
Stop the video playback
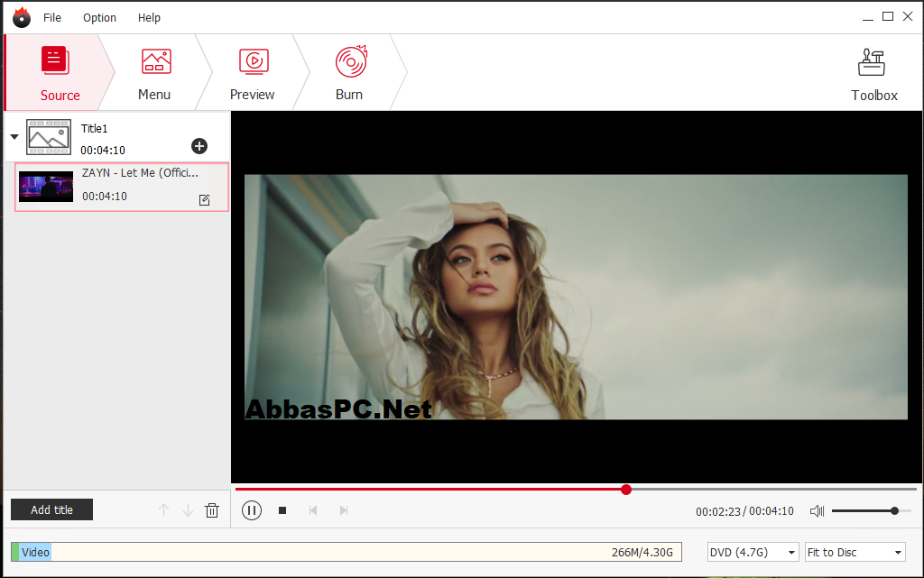pyautogui.click(x=282, y=510)
